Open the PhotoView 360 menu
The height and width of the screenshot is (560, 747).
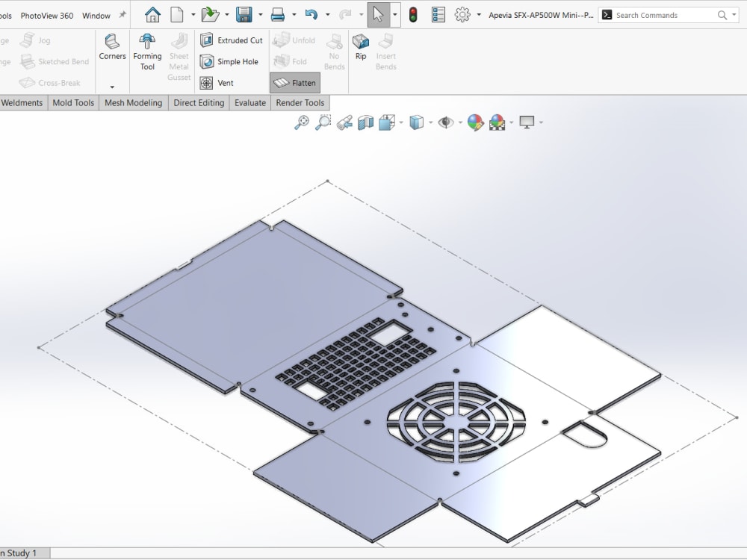pyautogui.click(x=46, y=16)
